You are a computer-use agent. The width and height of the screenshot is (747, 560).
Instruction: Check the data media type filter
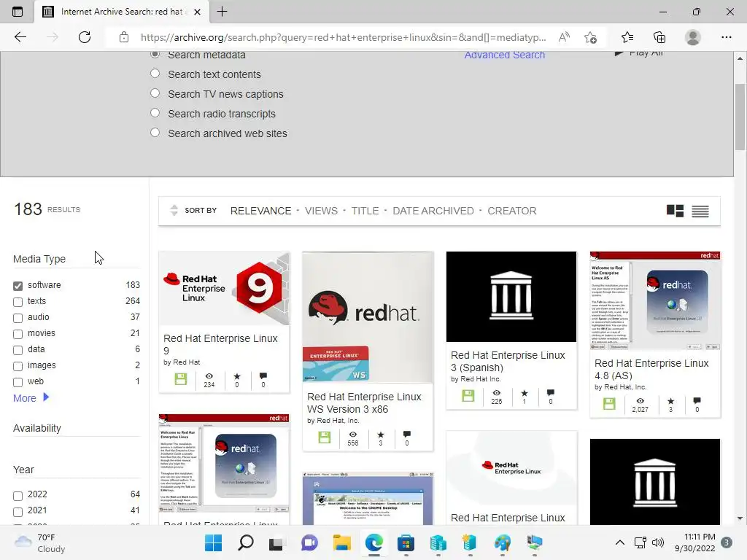(18, 350)
